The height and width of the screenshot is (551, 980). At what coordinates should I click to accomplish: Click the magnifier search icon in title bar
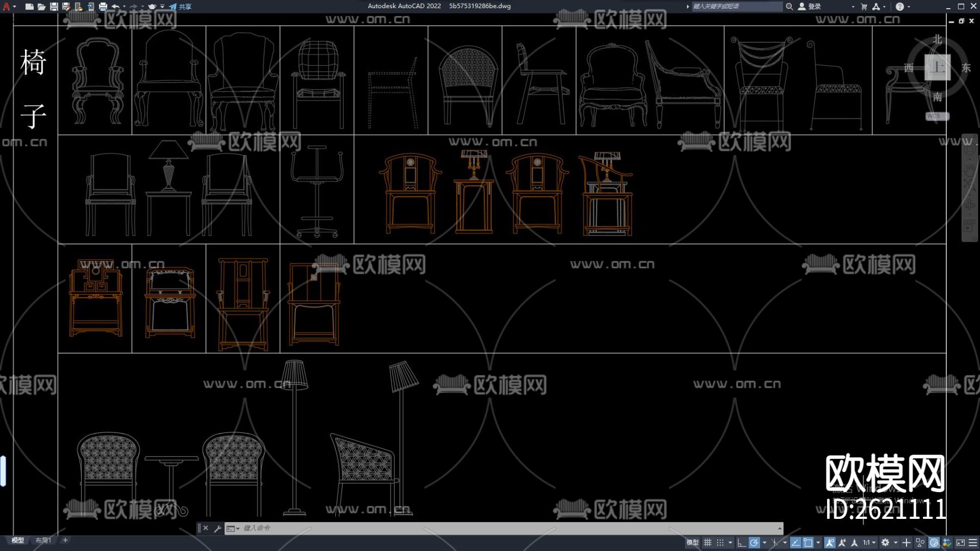coord(789,7)
